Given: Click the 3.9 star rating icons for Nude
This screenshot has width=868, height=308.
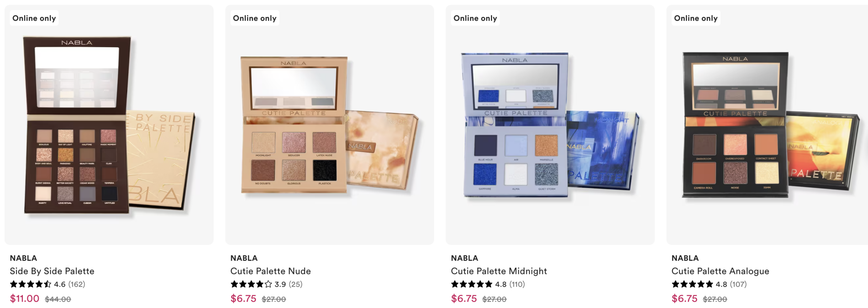Looking at the screenshot, I should tap(251, 284).
